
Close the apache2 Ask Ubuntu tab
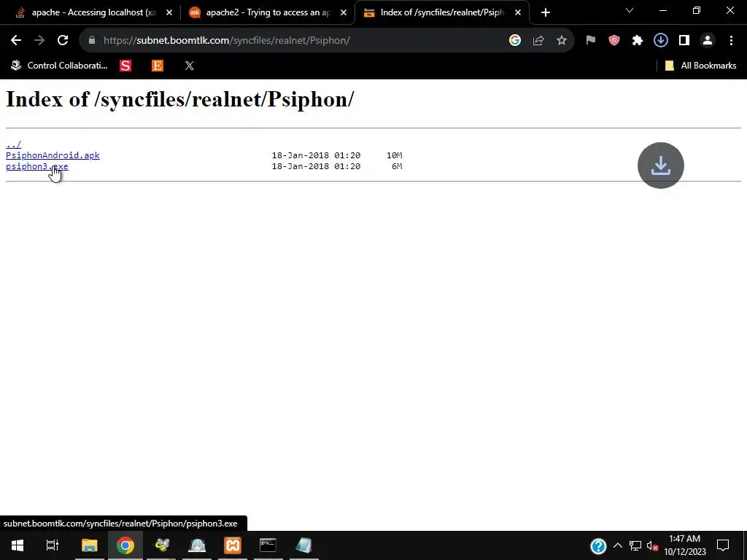tap(344, 12)
